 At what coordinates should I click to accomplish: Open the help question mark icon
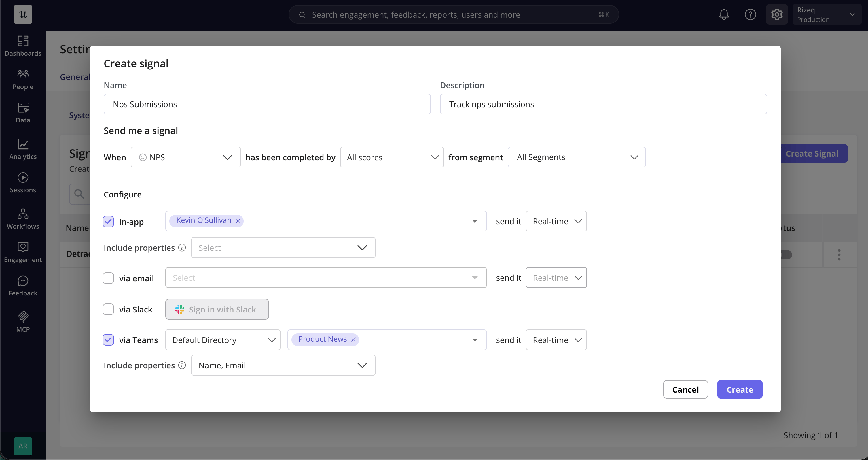751,14
